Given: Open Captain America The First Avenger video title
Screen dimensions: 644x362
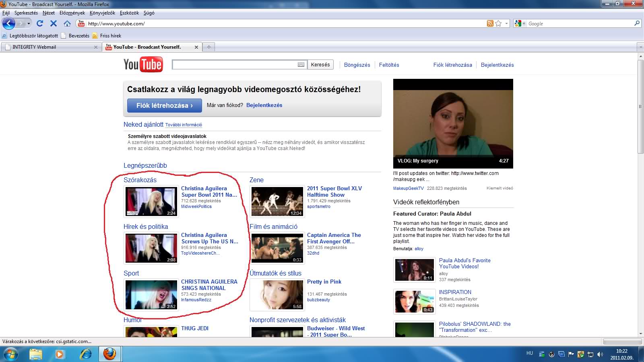Looking at the screenshot, I should [x=334, y=238].
